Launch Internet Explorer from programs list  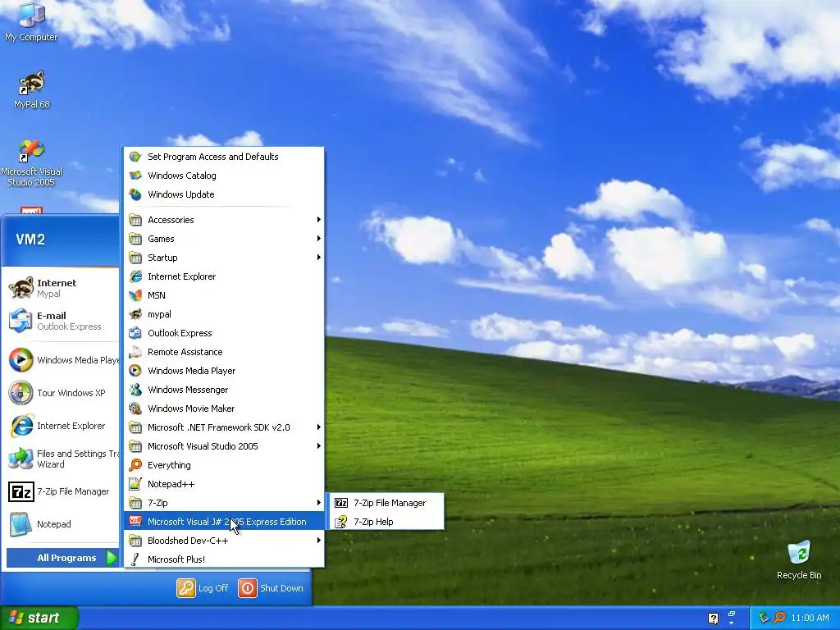(x=224, y=276)
